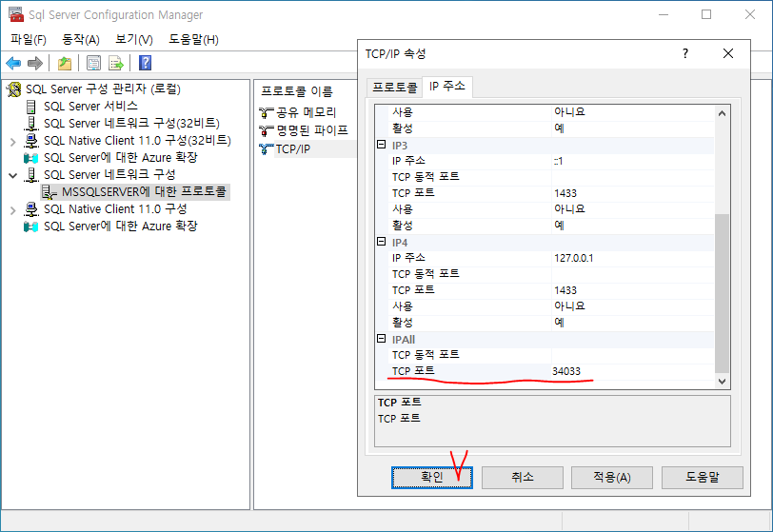
Task: Collapse the IP3 property group
Action: (x=381, y=145)
